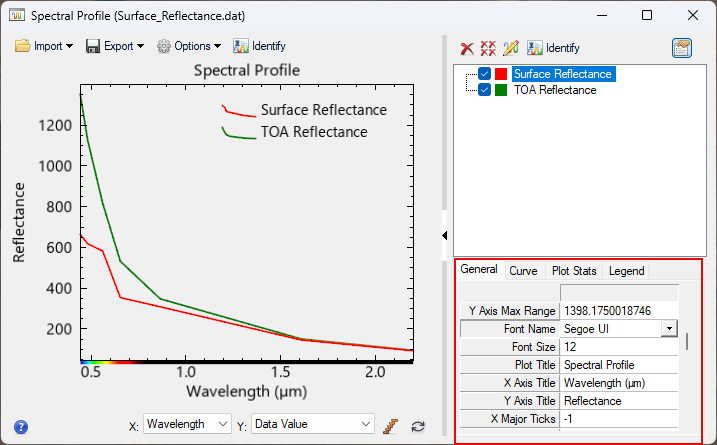717x445 pixels.
Task: Click the red X remove curve icon
Action: pos(467,48)
